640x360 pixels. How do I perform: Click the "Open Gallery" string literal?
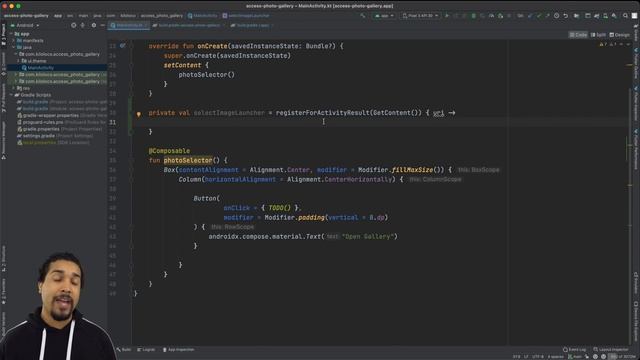click(368, 236)
